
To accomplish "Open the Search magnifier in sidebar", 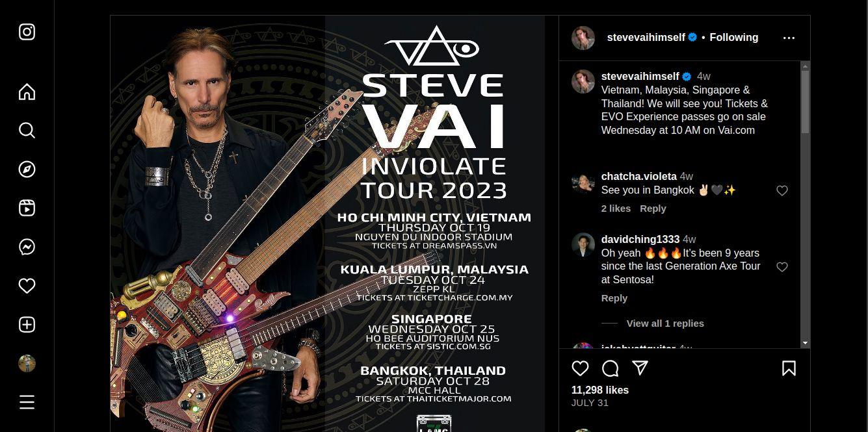I will (27, 131).
